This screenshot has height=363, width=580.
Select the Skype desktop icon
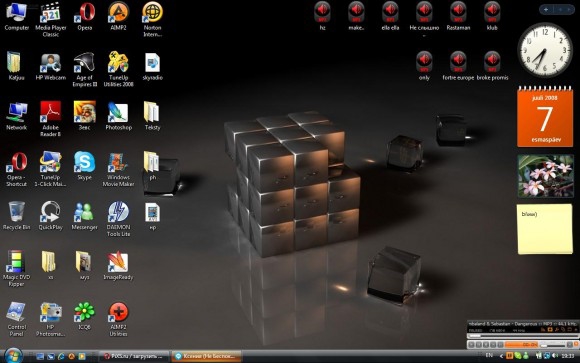[84, 166]
